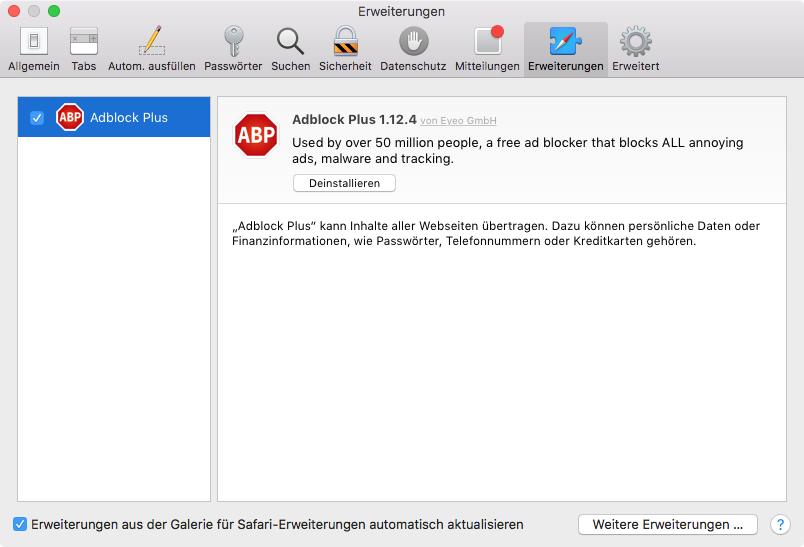
Task: Open the Tabs preferences pane
Action: [84, 49]
